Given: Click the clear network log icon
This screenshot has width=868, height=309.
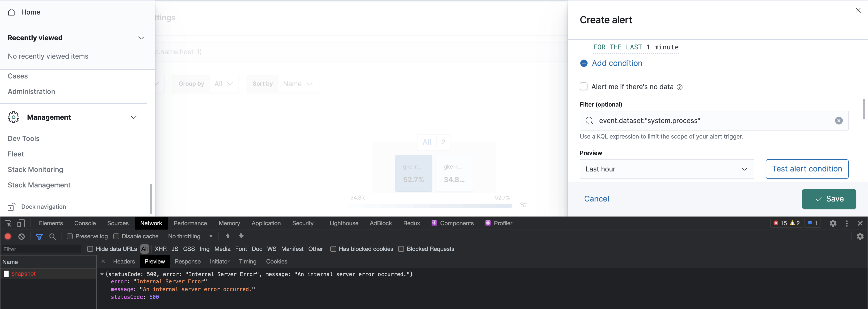Looking at the screenshot, I should tap(21, 236).
